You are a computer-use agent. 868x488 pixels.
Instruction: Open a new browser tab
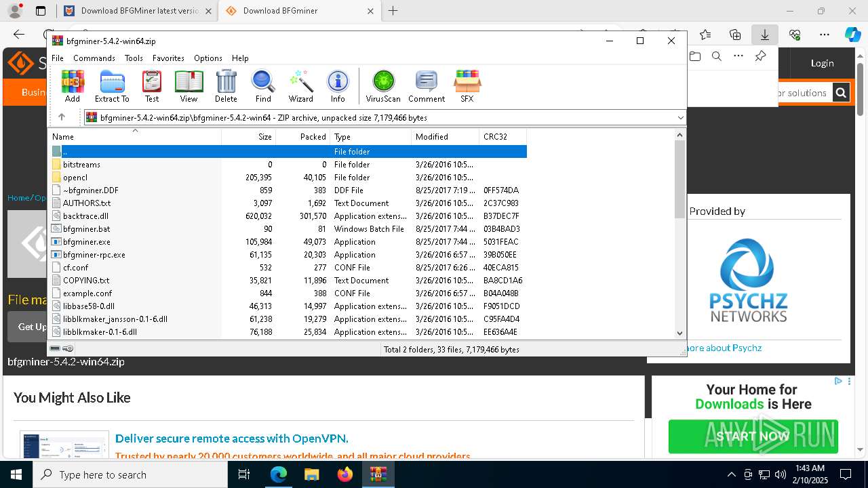[x=393, y=11]
